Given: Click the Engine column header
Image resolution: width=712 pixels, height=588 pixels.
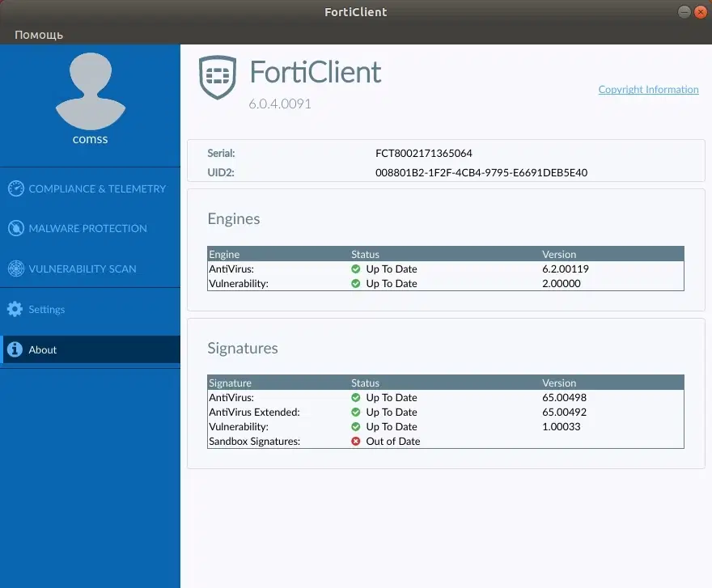Looking at the screenshot, I should coord(224,254).
